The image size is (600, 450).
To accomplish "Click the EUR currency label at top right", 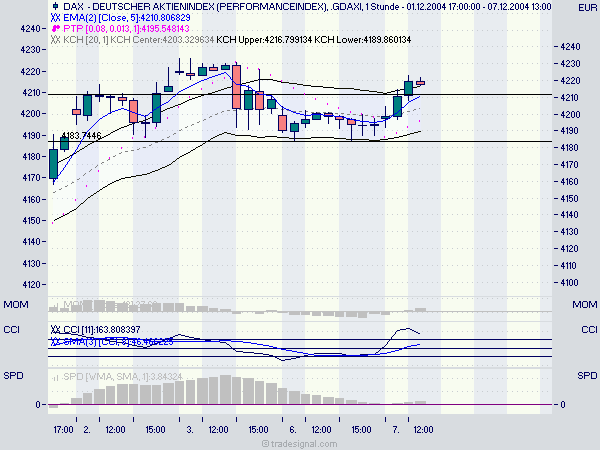I will [x=587, y=8].
